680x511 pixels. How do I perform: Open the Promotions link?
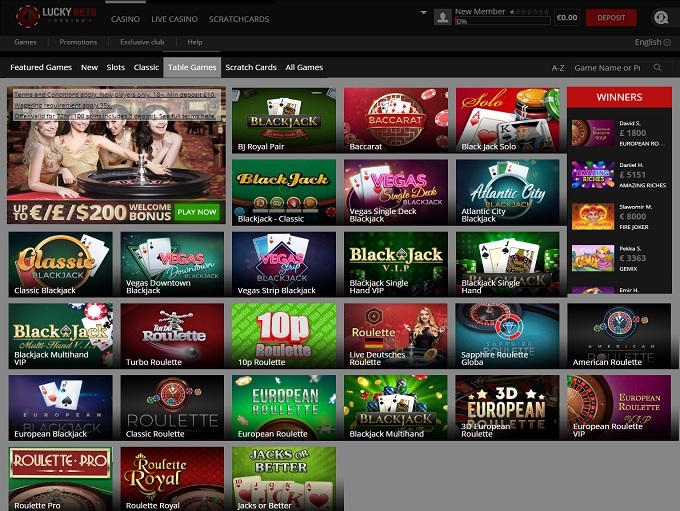click(x=78, y=42)
